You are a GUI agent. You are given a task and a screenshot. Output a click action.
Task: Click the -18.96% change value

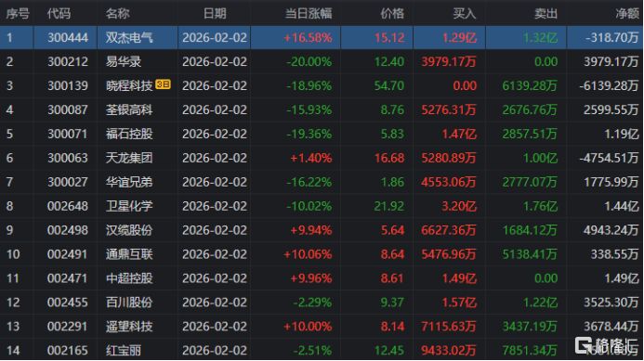pos(309,85)
